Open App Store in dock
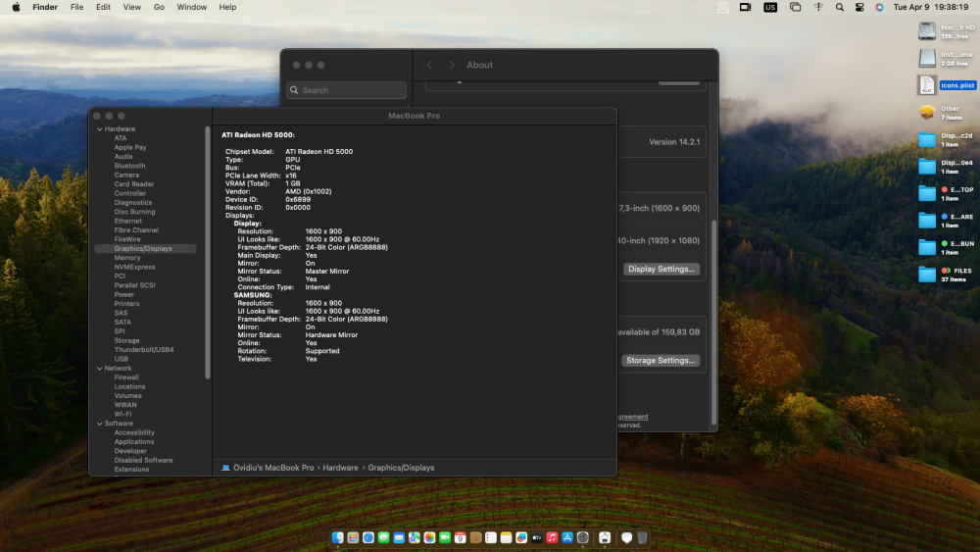The width and height of the screenshot is (980, 552). click(x=567, y=537)
